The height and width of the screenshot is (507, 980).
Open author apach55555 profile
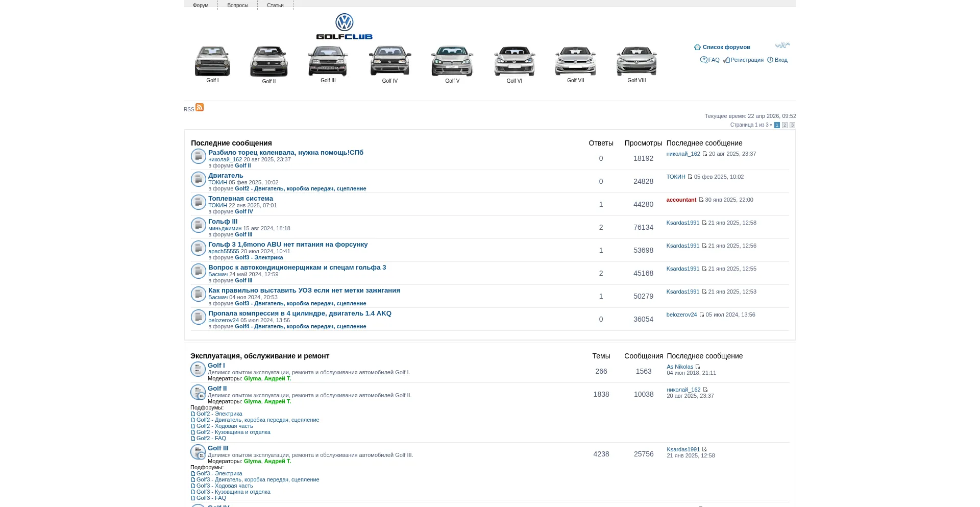click(224, 251)
